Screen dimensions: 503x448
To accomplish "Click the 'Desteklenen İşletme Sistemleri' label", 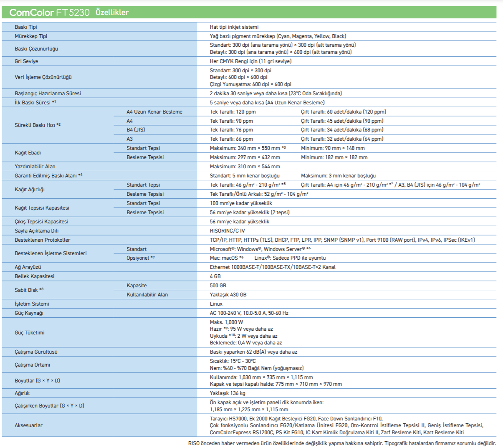I will [x=51, y=253].
